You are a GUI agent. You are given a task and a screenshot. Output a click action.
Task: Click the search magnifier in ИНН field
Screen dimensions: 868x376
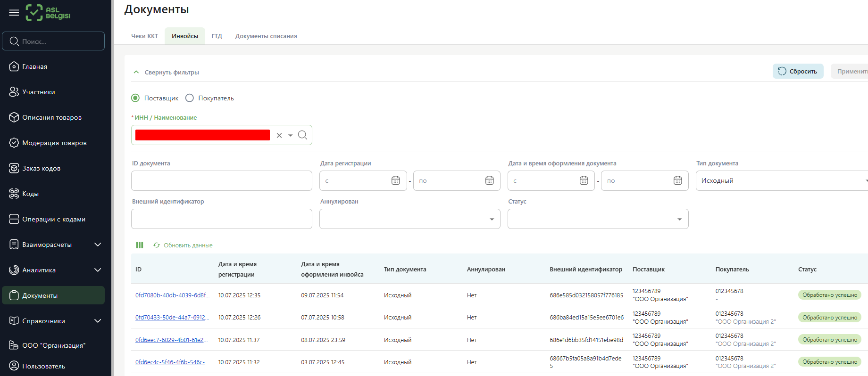pos(302,135)
